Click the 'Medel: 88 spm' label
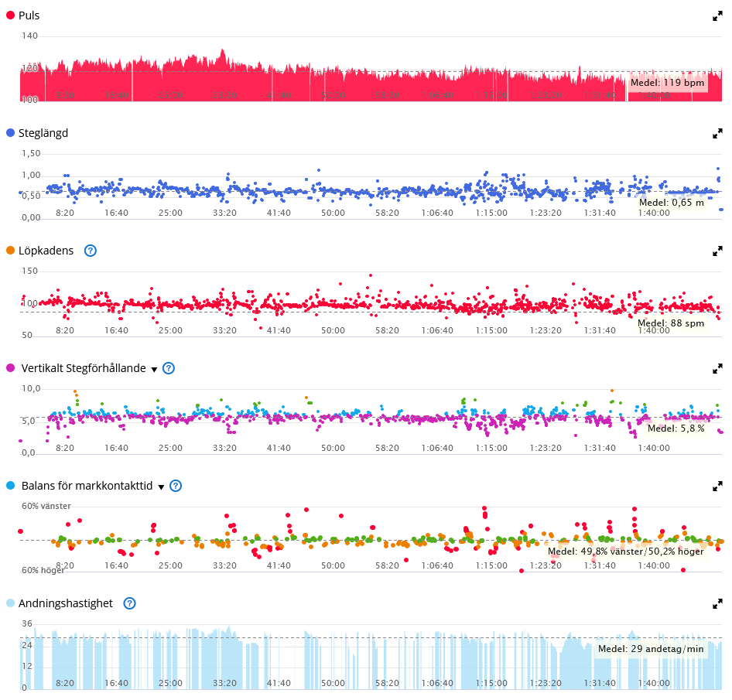The height and width of the screenshot is (700, 732). [671, 323]
